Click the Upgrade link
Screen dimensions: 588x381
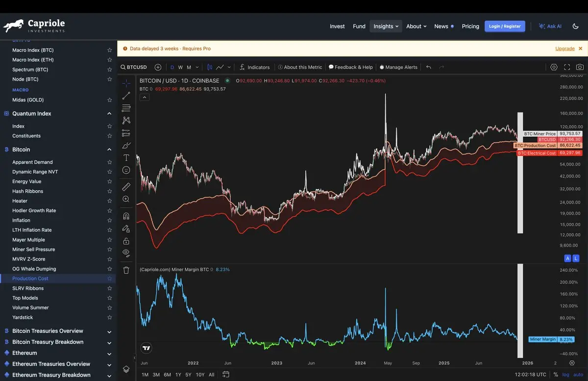(x=564, y=49)
